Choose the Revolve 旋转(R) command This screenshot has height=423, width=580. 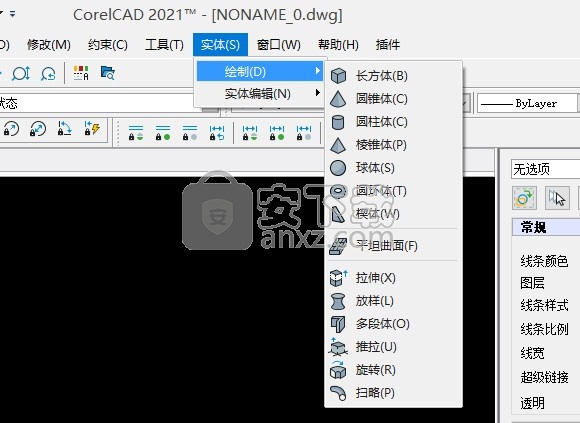393,369
